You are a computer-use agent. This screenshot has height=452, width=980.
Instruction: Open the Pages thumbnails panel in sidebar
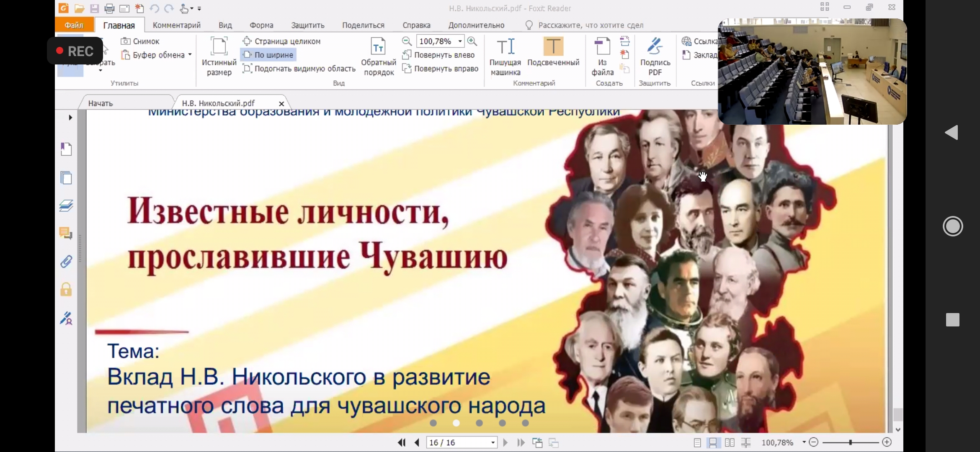(66, 178)
